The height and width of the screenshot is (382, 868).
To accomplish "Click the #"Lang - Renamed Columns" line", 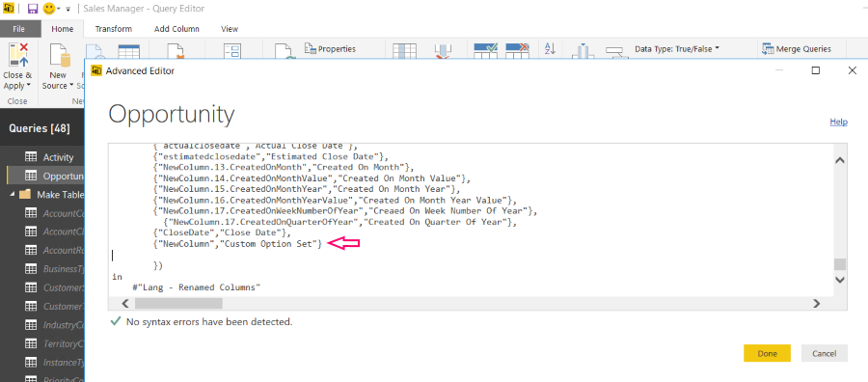I will pyautogui.click(x=197, y=287).
